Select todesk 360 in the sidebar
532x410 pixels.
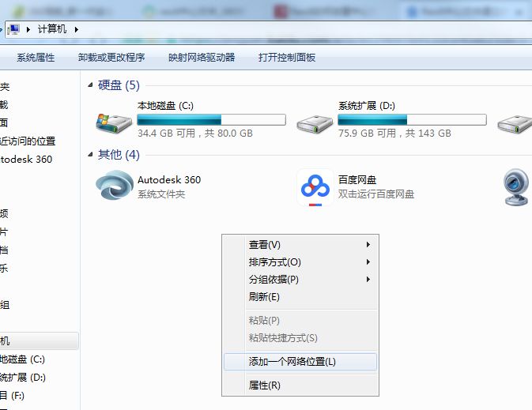tap(26, 160)
